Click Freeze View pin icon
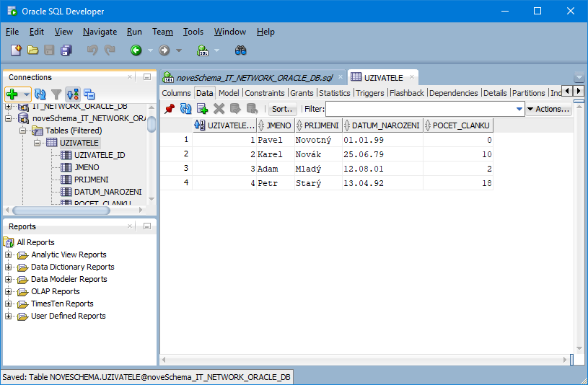The width and height of the screenshot is (588, 385). (170, 109)
